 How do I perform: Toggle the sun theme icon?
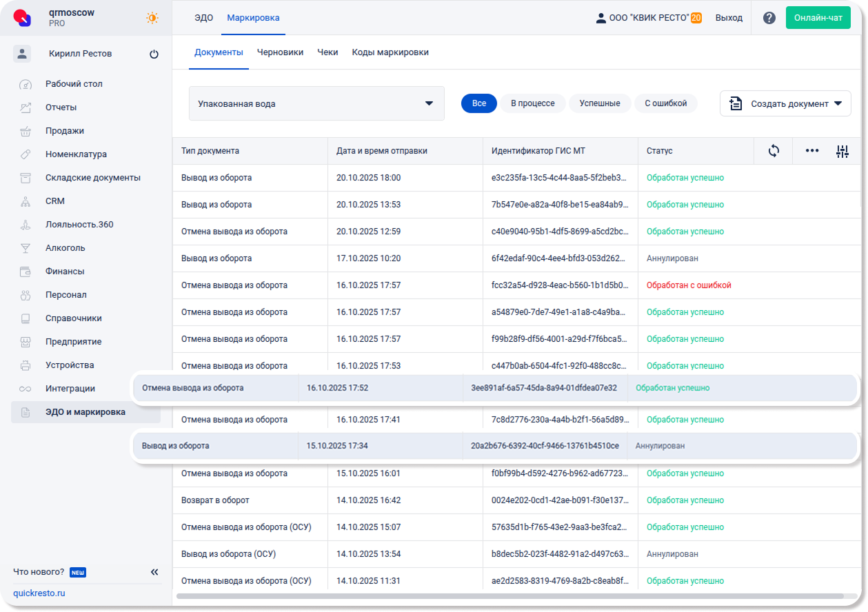click(152, 18)
